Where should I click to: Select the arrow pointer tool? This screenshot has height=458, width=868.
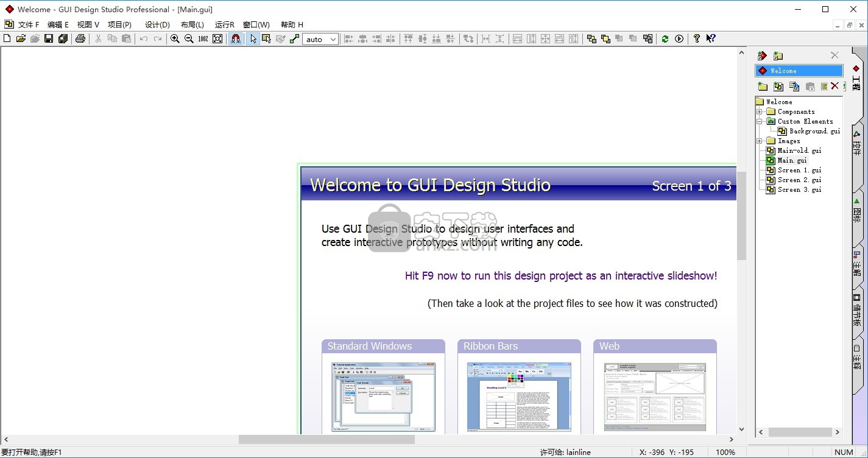pyautogui.click(x=253, y=38)
